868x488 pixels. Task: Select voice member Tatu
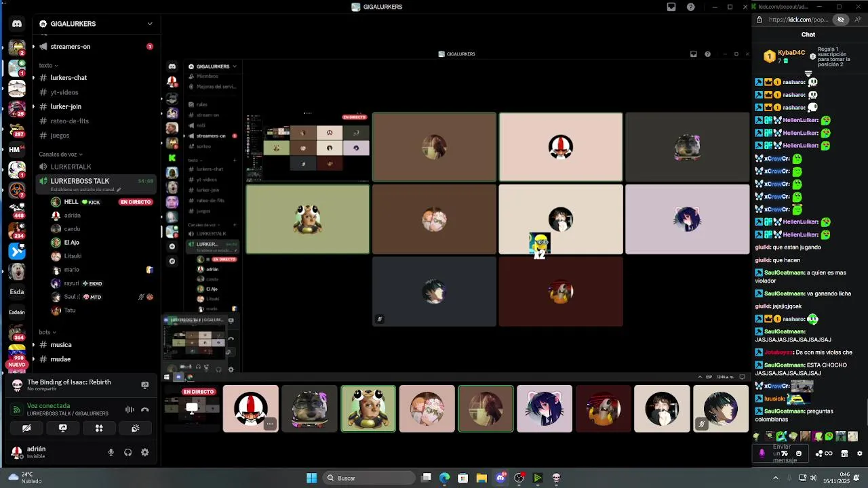102,310
